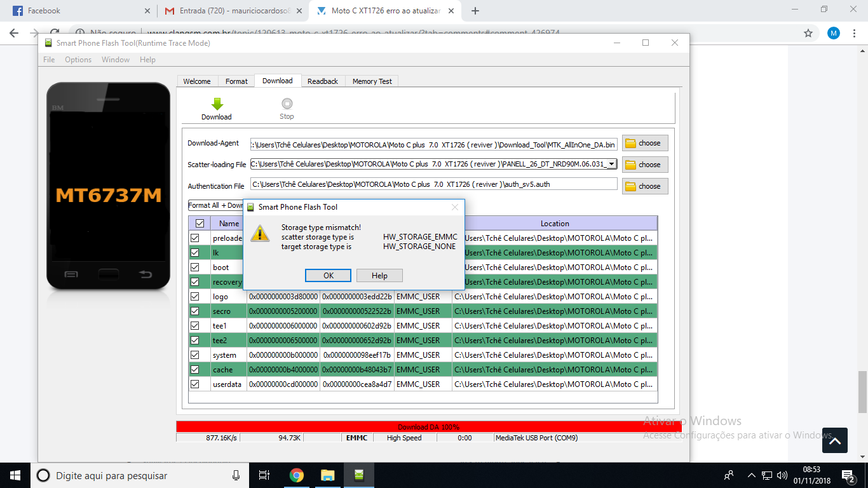The width and height of the screenshot is (868, 488).
Task: Bookmark page with the star icon
Action: click(x=808, y=33)
